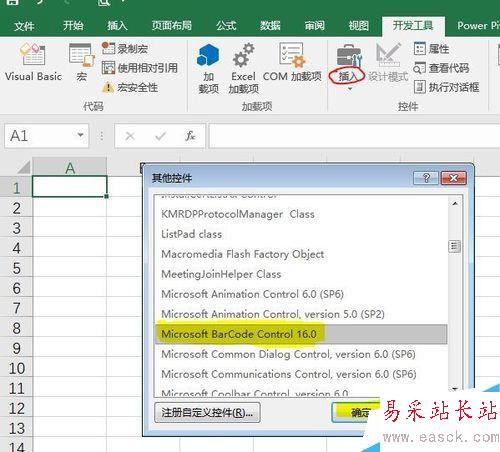The height and width of the screenshot is (452, 500).
Task: Switch to the Home (开始) tab
Action: (73, 26)
